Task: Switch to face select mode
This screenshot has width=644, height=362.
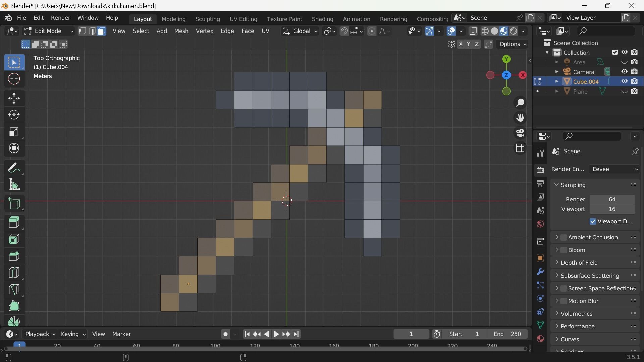Action: (102, 31)
